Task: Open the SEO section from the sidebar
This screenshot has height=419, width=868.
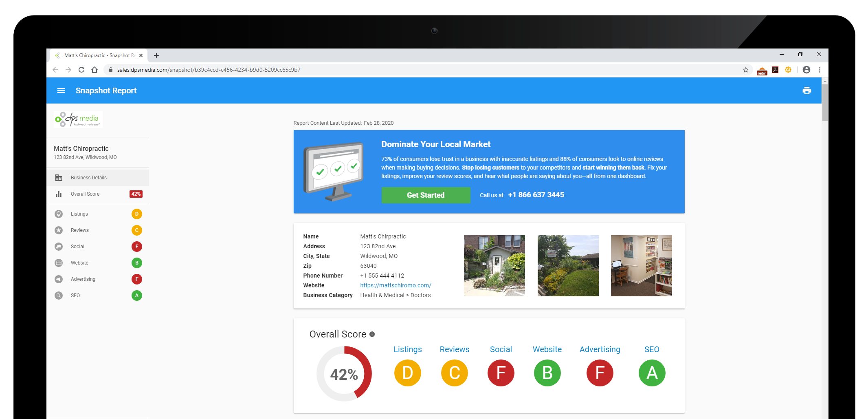Action: [75, 296]
